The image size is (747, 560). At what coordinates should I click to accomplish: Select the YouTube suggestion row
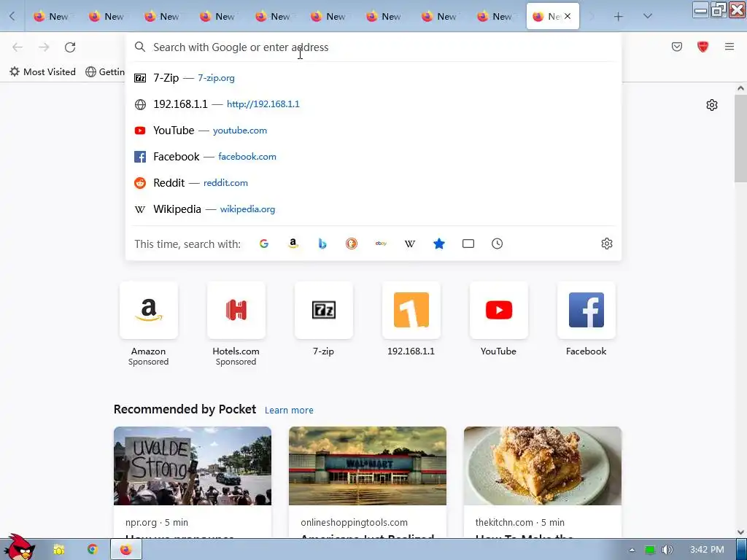[373, 131]
